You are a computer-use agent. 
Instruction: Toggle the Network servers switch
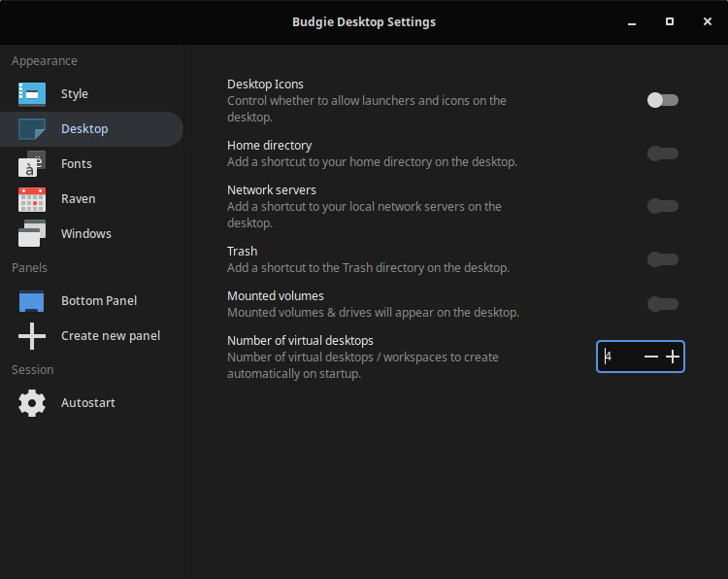point(663,206)
